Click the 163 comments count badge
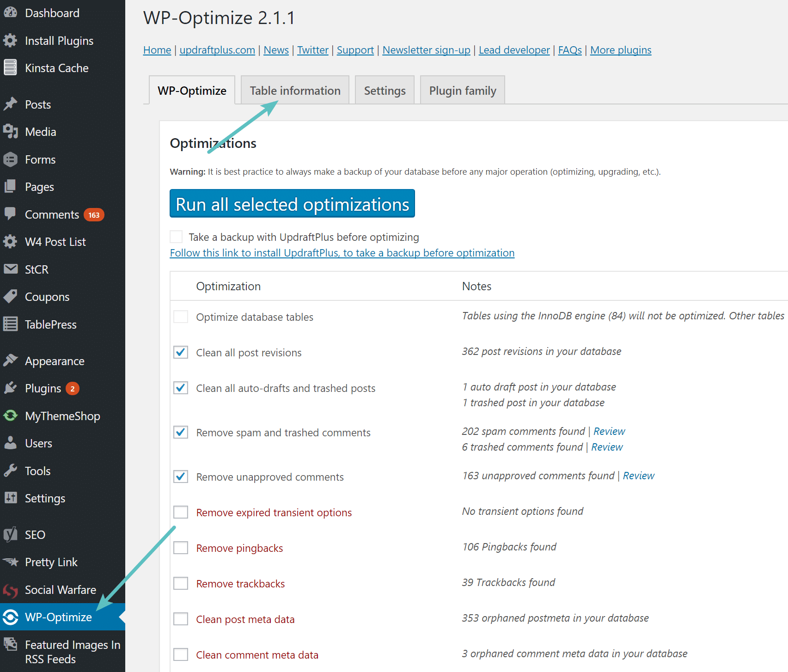The width and height of the screenshot is (788, 672). [94, 215]
